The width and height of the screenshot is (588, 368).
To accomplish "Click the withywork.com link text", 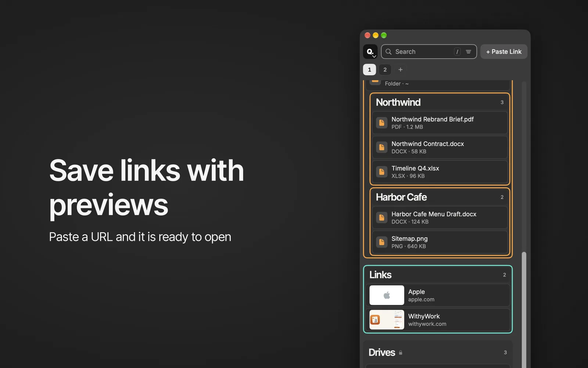I will coord(427,324).
